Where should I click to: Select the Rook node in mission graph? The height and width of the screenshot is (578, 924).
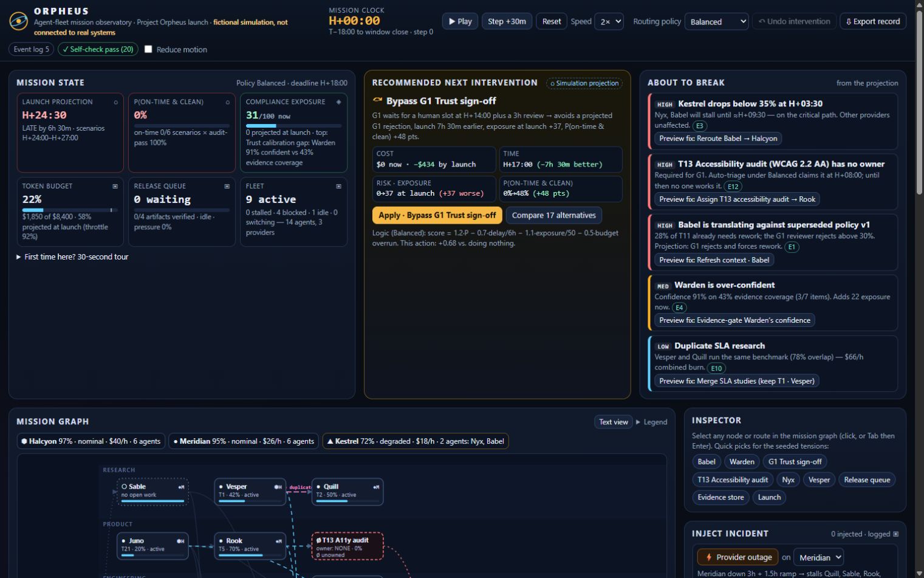tap(250, 546)
